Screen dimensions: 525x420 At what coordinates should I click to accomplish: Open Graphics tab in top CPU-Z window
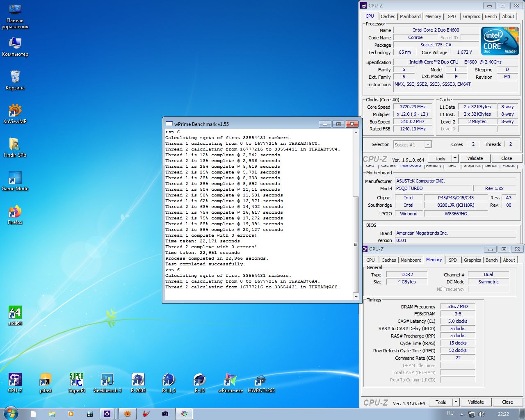471,16
